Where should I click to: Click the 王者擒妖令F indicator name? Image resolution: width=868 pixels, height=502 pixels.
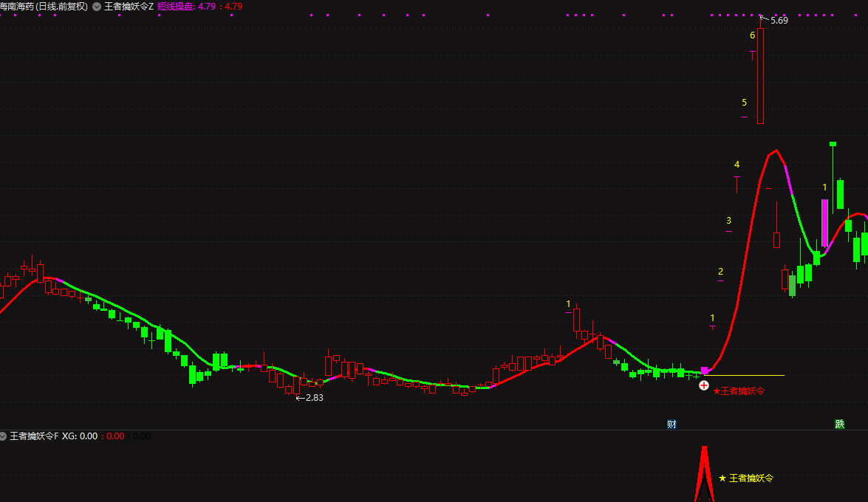coord(33,436)
